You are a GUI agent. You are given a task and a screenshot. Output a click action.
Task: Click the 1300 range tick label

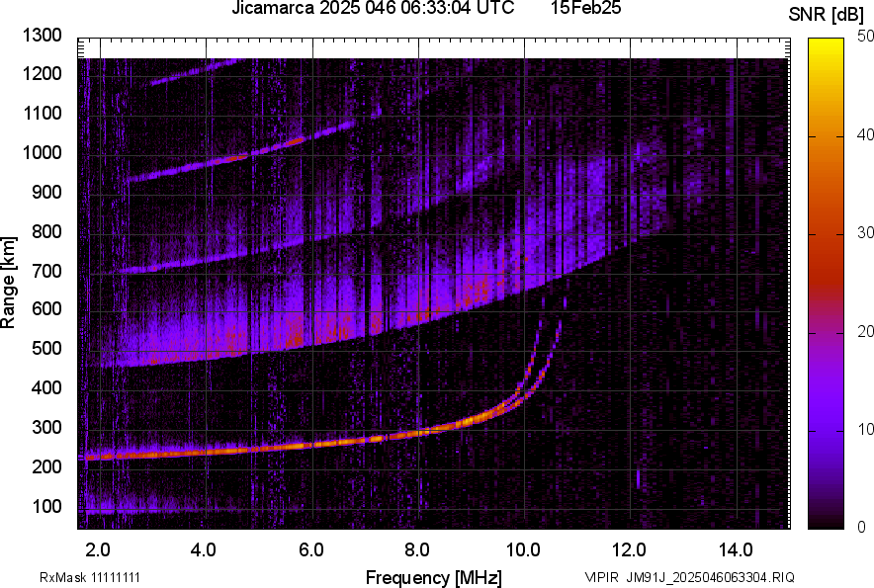click(43, 36)
